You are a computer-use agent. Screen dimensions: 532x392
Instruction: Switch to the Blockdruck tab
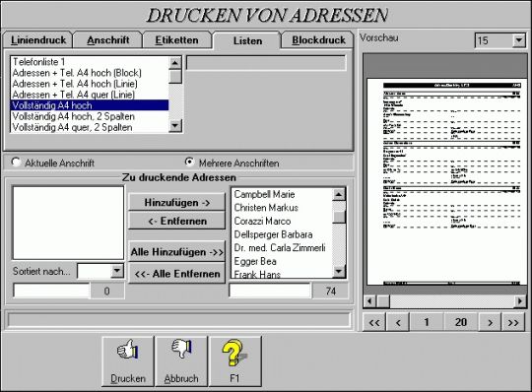[x=318, y=40]
